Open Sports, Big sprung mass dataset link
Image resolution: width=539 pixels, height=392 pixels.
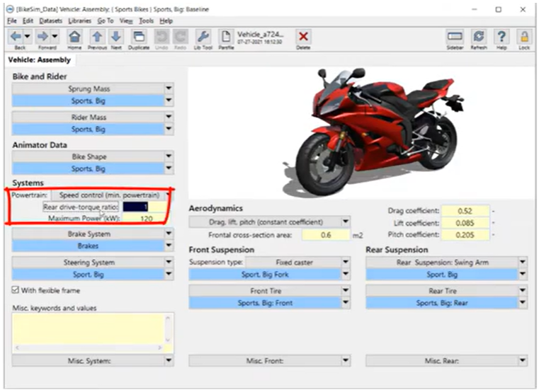tap(88, 100)
